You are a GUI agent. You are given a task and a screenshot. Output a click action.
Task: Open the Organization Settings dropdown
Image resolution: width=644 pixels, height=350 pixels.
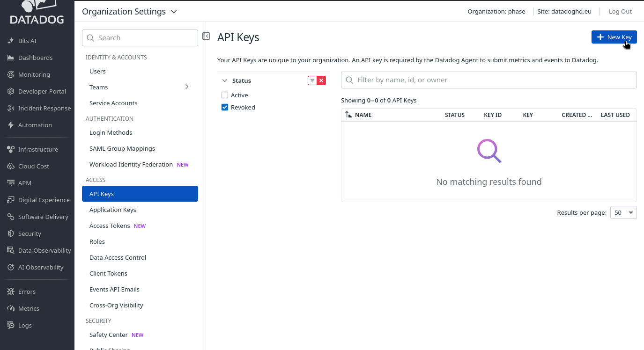(129, 11)
